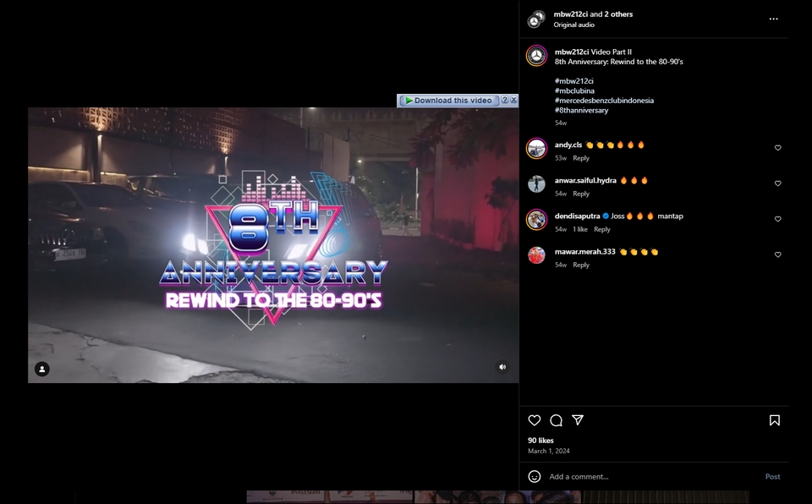Unmute the video with the speaker icon
The height and width of the screenshot is (504, 812).
click(502, 366)
